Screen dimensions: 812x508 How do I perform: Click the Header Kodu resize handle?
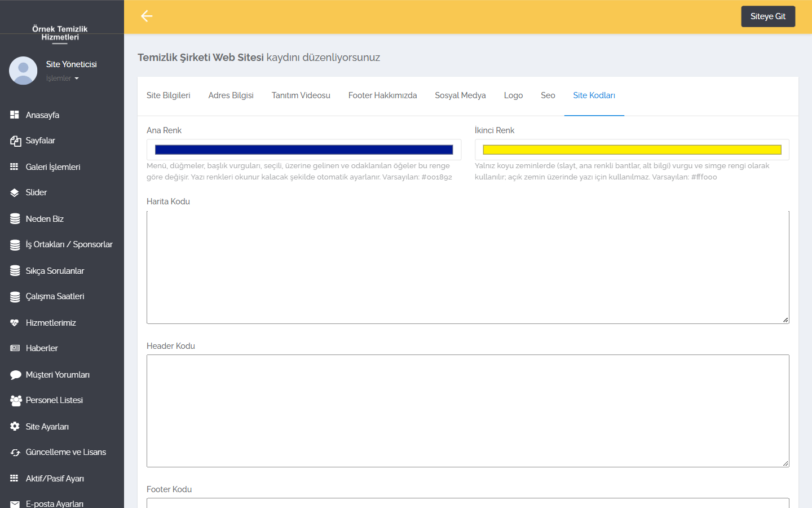(x=785, y=463)
